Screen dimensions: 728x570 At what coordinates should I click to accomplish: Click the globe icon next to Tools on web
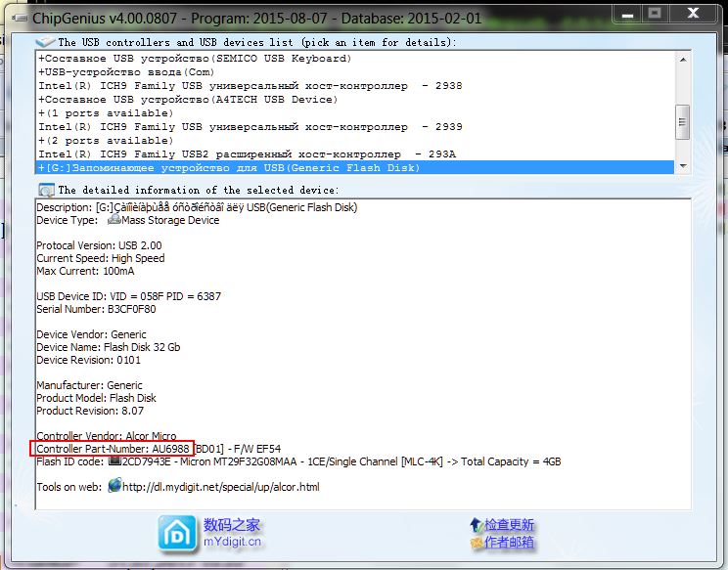coord(114,486)
